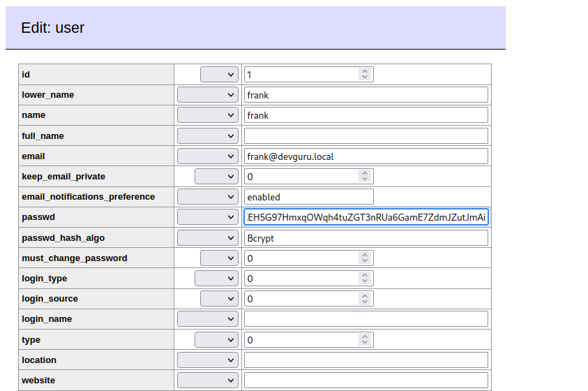Select the empty full_name text field
Viewport: 588px width, 391px height.
pyautogui.click(x=365, y=135)
